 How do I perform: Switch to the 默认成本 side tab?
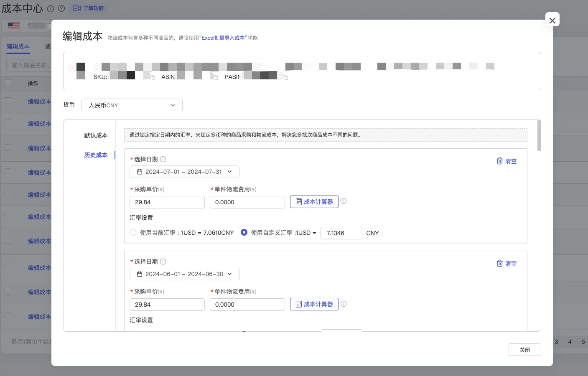96,135
